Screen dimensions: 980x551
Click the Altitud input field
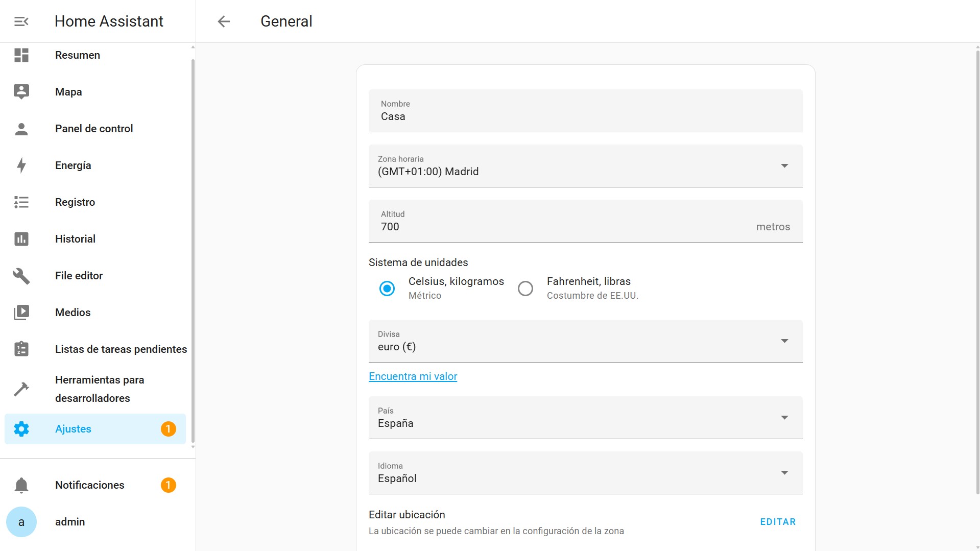click(562, 226)
